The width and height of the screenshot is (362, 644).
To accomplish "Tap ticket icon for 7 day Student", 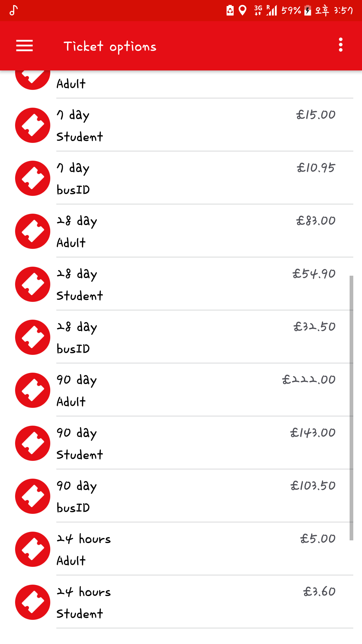I will coord(33,125).
